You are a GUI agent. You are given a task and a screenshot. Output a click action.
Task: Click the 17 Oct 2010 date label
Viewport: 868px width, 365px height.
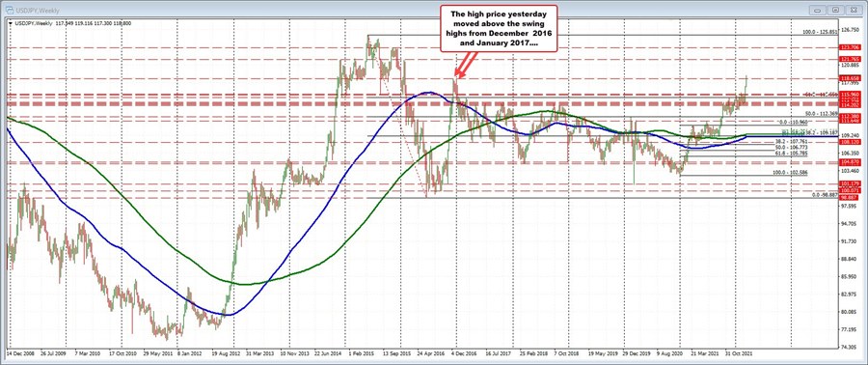point(122,352)
